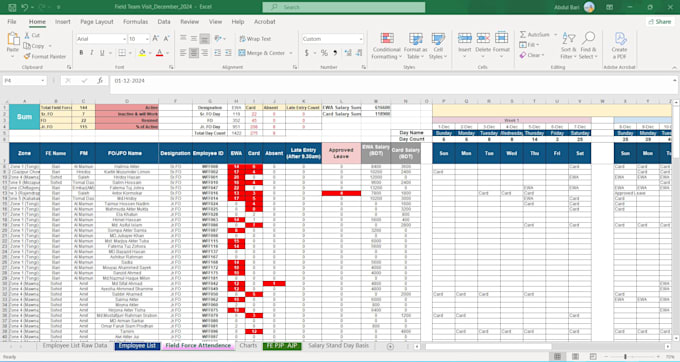Click the Insert Function fx icon
The image size is (680, 362).
point(100,81)
